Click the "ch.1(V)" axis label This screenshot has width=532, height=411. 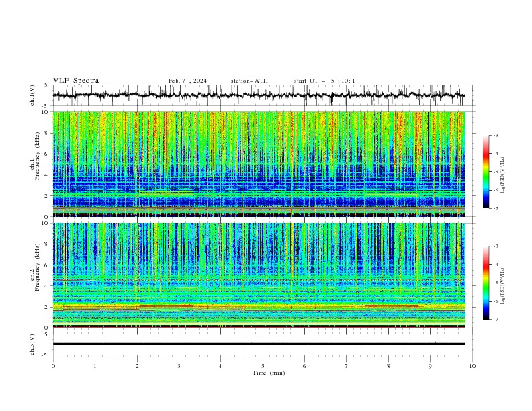click(32, 95)
